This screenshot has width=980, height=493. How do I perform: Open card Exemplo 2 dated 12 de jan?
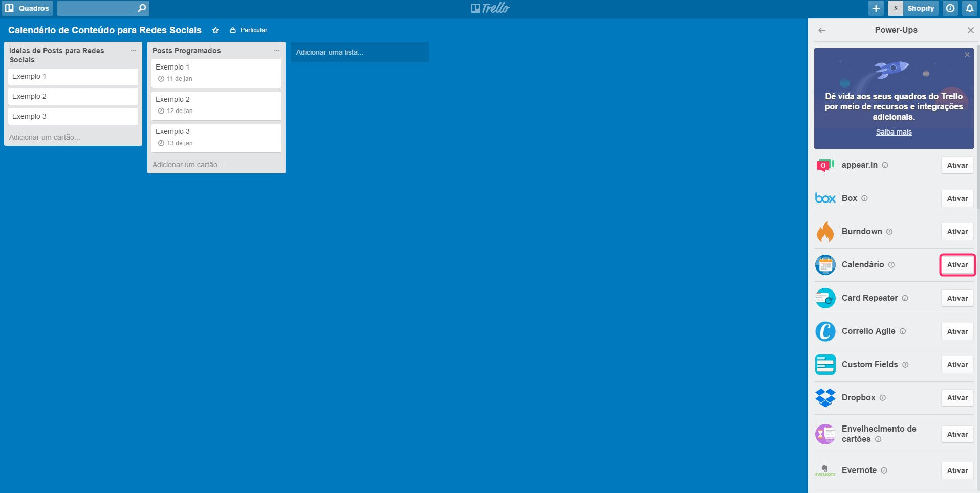(x=216, y=106)
